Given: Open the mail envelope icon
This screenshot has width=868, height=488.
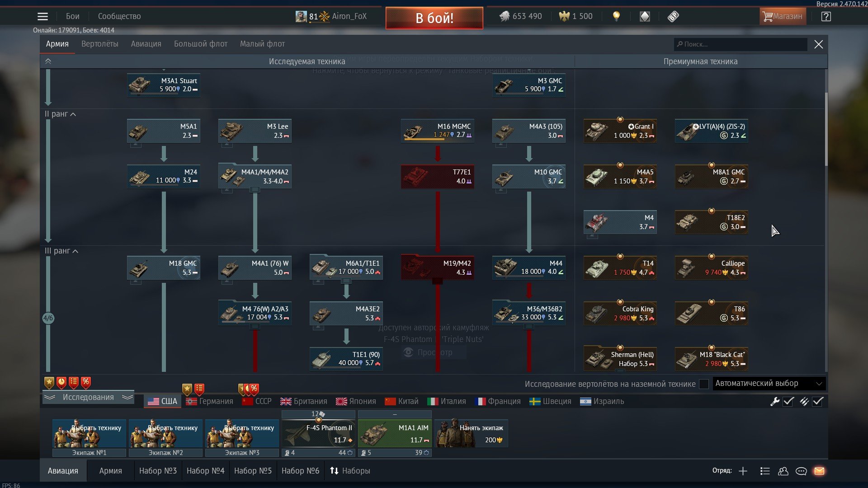Looking at the screenshot, I should 819,471.
